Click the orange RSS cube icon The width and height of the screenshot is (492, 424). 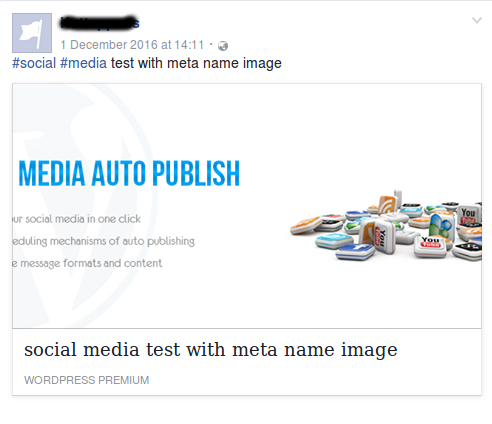coord(387,204)
